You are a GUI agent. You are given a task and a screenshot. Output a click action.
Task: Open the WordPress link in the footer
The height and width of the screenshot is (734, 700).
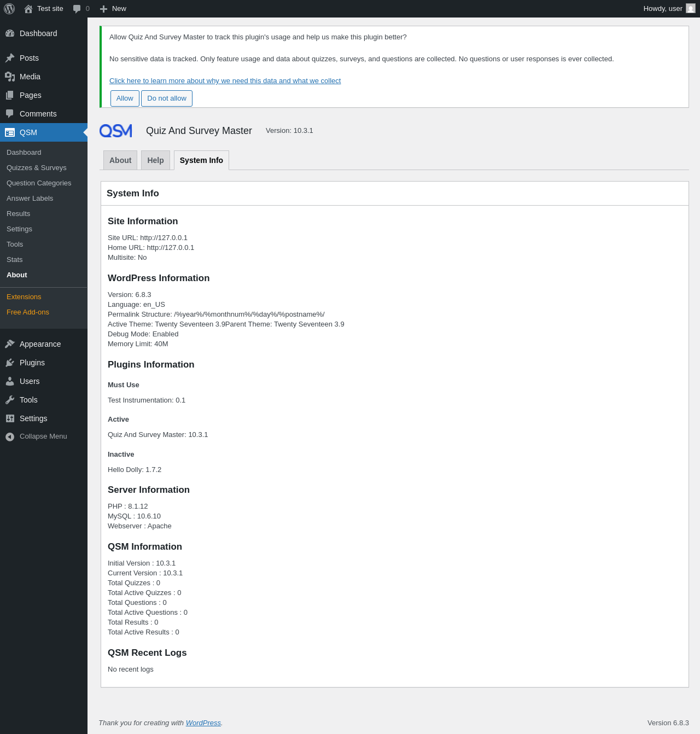tap(203, 723)
